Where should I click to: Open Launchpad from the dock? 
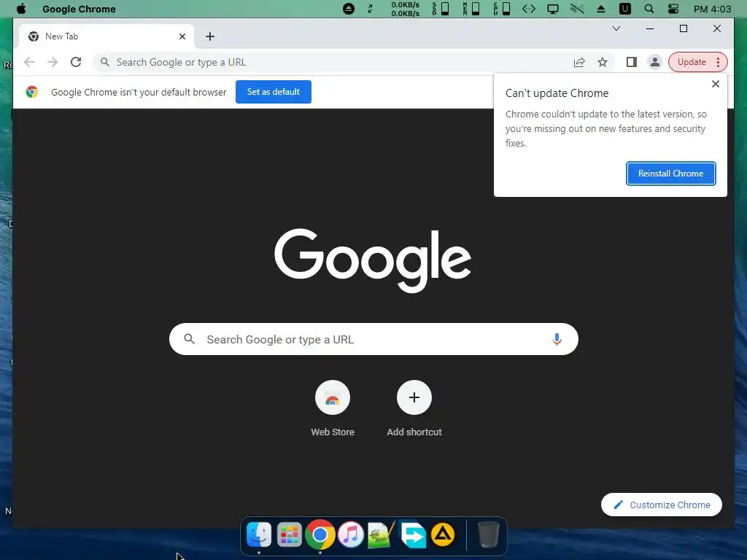pos(289,534)
